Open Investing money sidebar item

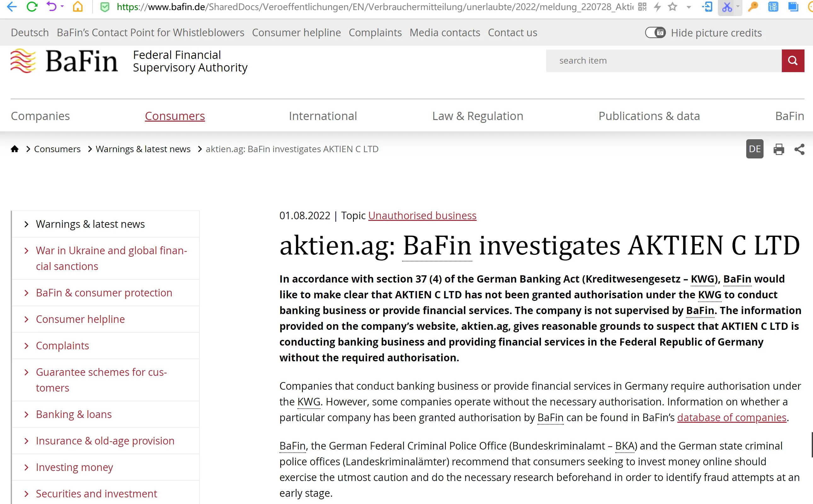coord(74,467)
